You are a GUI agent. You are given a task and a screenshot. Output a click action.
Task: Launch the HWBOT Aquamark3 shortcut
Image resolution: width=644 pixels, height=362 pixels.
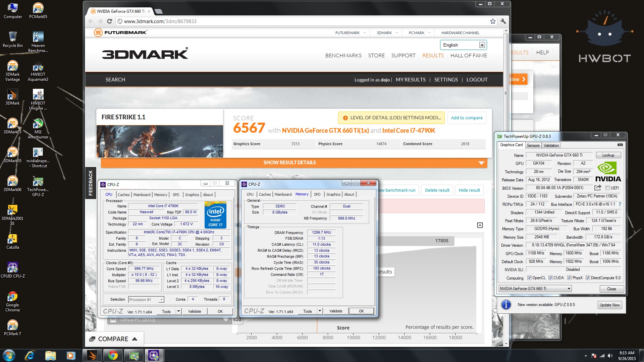pos(38,71)
